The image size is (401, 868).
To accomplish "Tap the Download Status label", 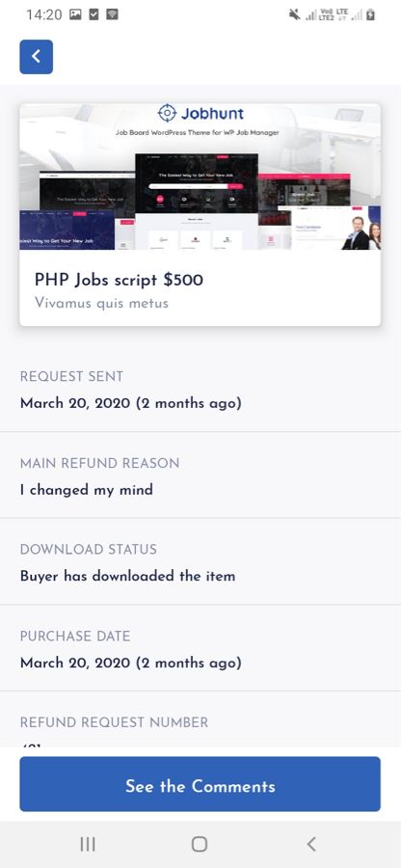I will pyautogui.click(x=89, y=550).
